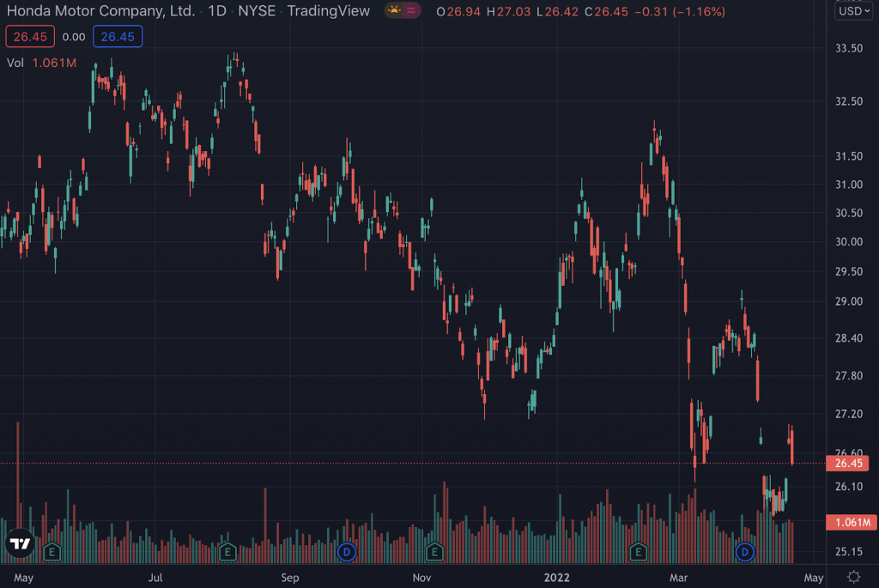
Task: Select the open value O26.94
Action: 458,11
